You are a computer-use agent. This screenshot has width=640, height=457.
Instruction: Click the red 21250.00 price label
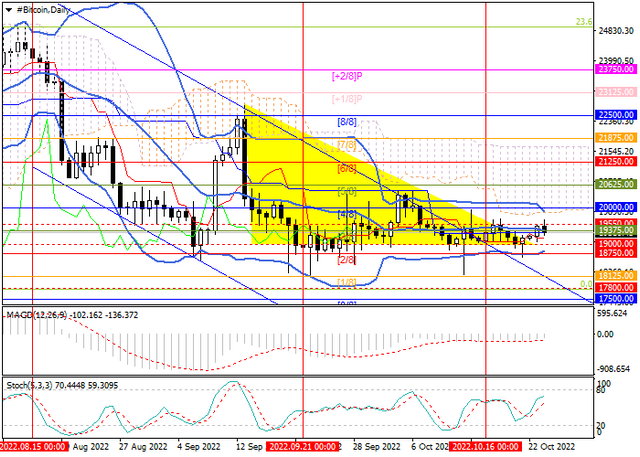[x=616, y=162]
